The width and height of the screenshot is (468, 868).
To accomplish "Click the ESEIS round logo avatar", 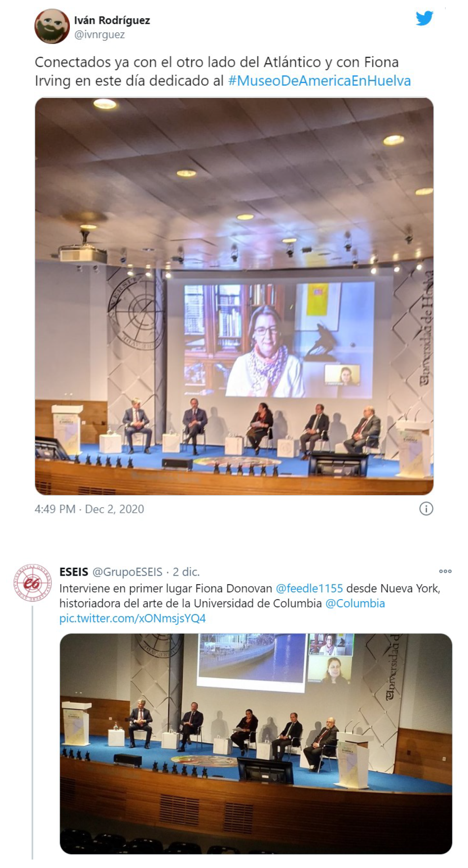I will tap(33, 583).
